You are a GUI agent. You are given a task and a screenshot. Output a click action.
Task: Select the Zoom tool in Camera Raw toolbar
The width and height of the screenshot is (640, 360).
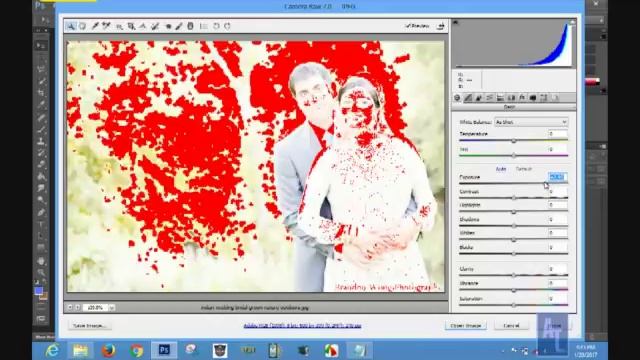(x=71, y=26)
